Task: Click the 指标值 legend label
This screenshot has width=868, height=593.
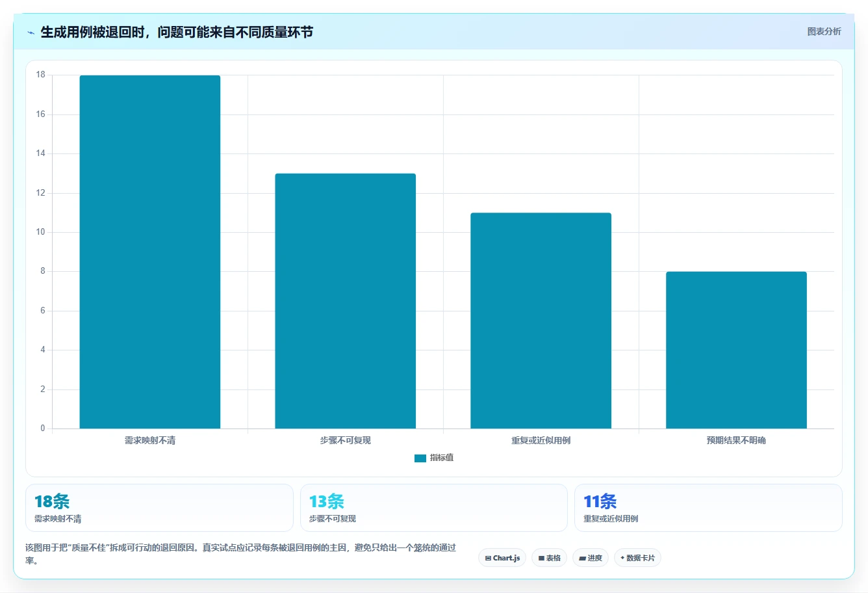Action: [442, 458]
